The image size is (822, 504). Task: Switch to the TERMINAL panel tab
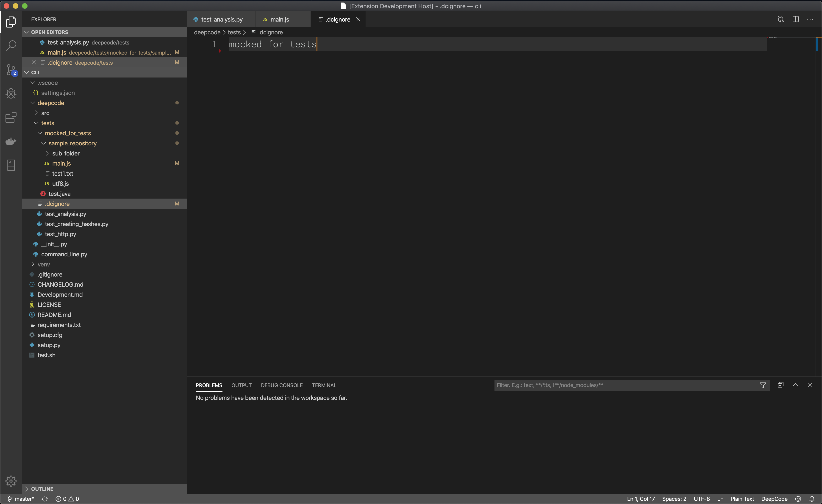(324, 385)
